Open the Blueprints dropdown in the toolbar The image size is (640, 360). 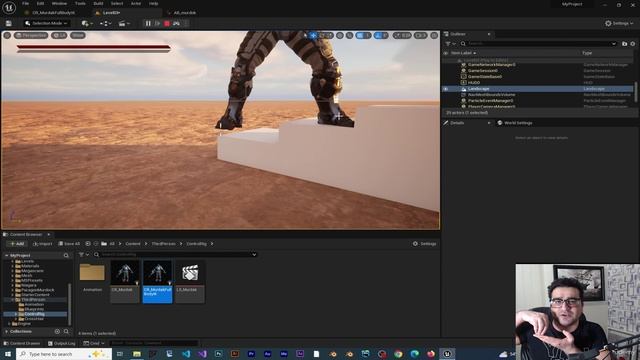[x=105, y=24]
